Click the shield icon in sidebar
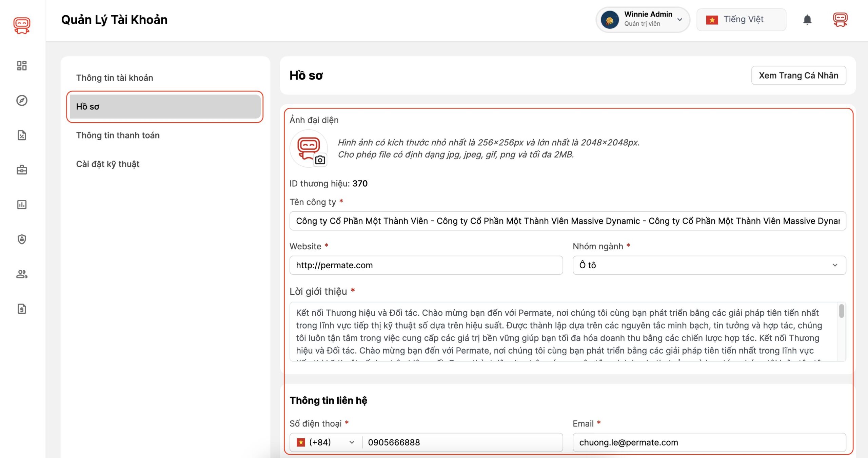 pos(22,239)
